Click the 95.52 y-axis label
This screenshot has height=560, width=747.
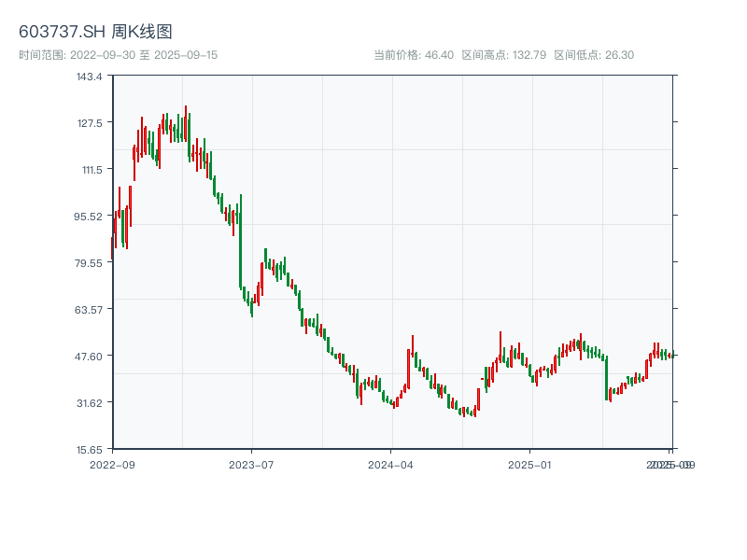(x=88, y=217)
